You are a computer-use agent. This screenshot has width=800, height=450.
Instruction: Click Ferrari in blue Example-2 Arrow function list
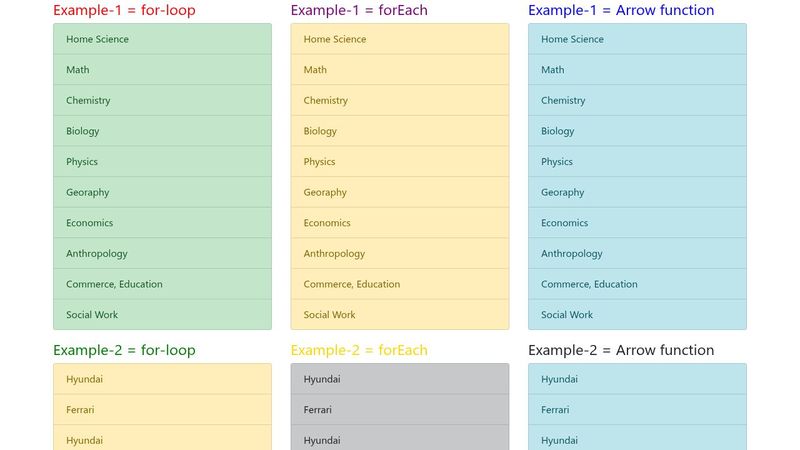coord(557,410)
